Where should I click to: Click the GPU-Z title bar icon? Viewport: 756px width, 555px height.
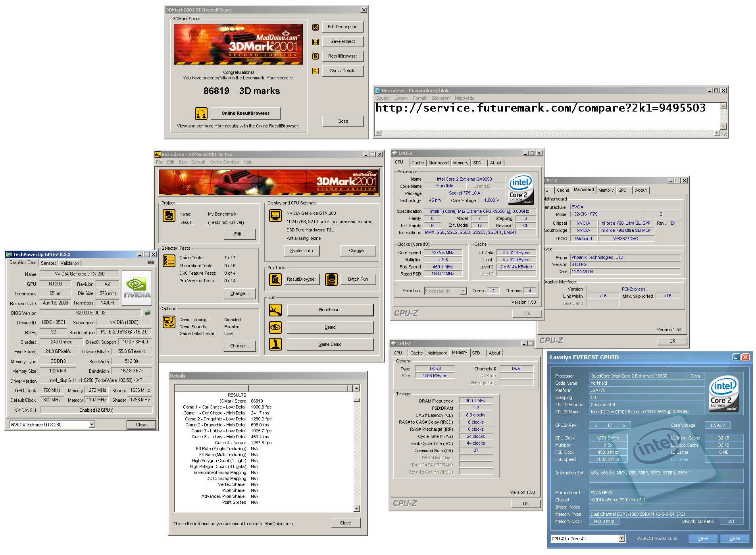pyautogui.click(x=9, y=254)
